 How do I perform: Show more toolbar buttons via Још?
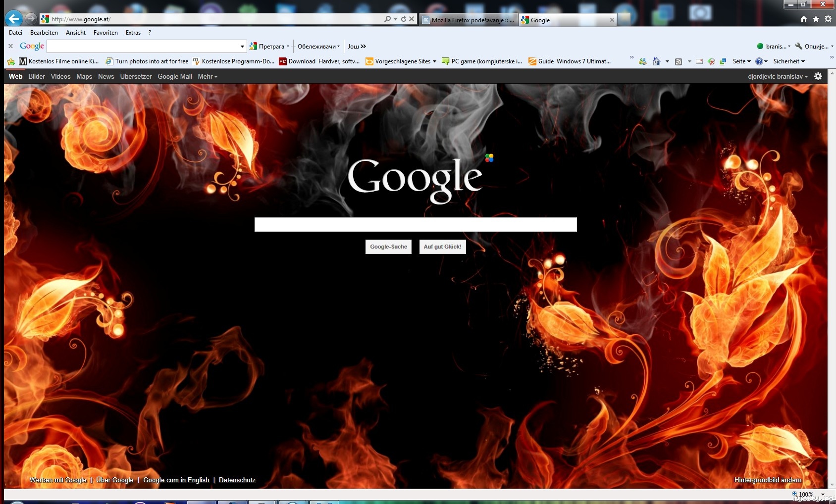[357, 46]
